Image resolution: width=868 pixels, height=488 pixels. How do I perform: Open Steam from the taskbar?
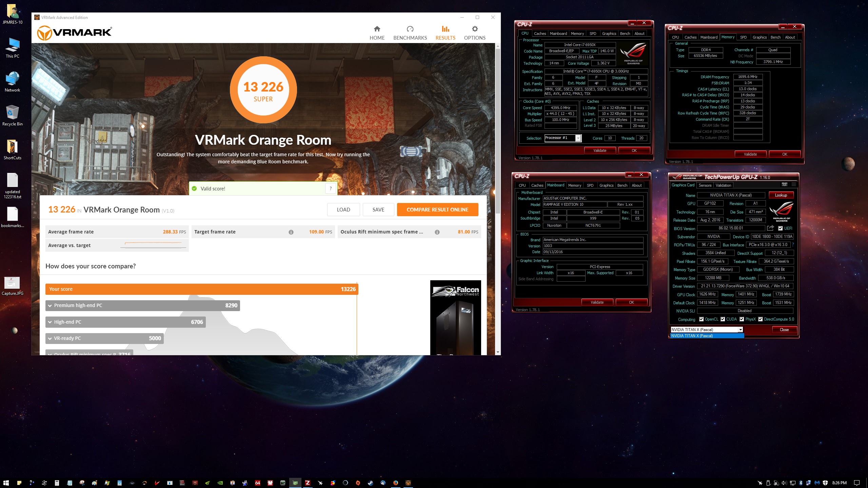[371, 483]
